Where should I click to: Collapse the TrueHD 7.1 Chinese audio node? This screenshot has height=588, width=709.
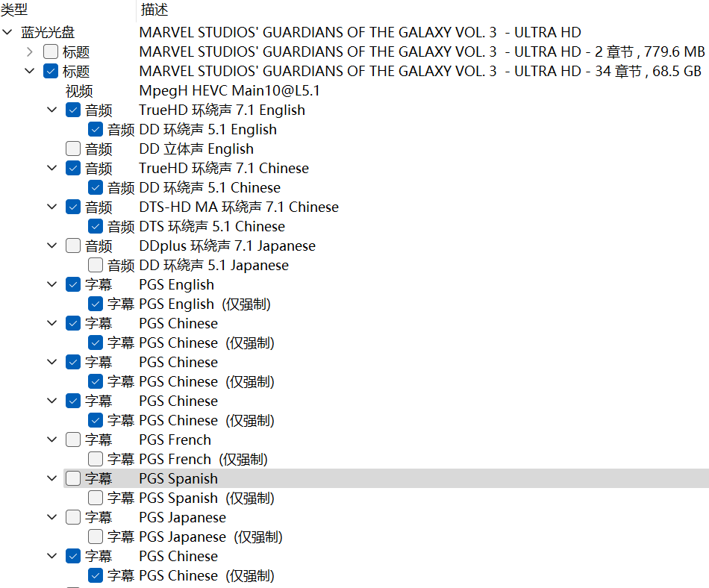click(x=52, y=168)
